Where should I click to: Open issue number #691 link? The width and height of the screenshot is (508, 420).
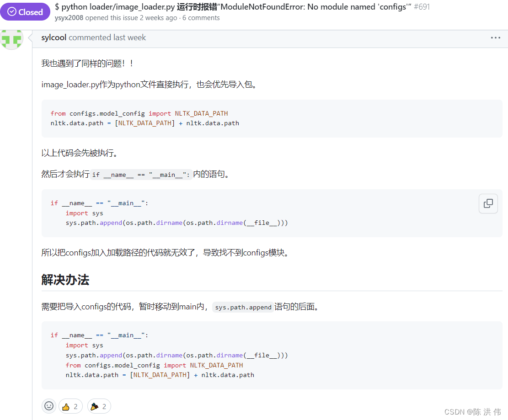click(423, 7)
